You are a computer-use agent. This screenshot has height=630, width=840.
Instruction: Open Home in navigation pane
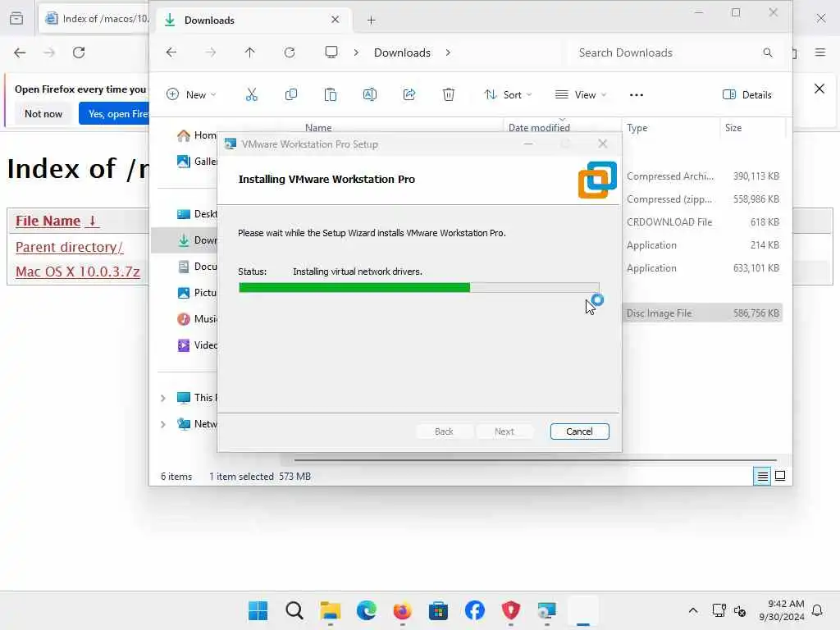point(196,135)
